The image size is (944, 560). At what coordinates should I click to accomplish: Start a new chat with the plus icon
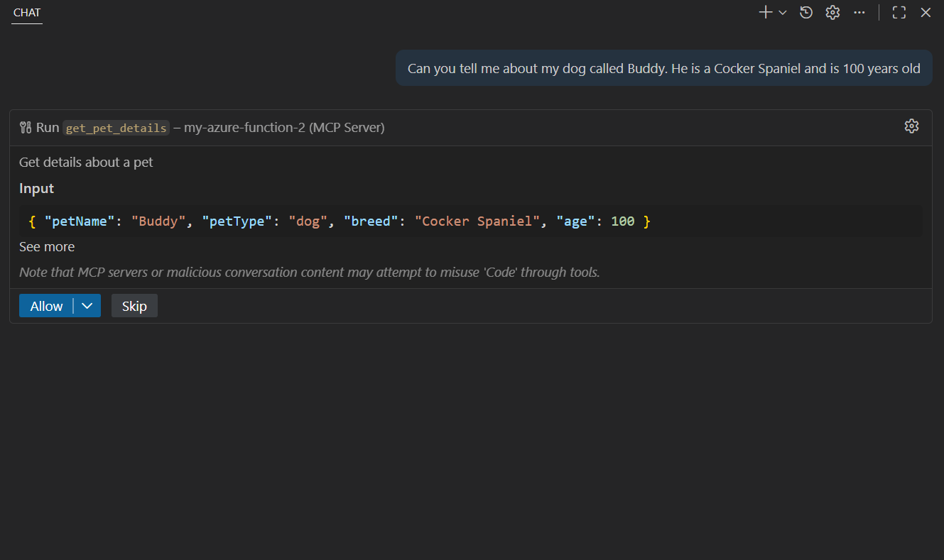click(765, 12)
